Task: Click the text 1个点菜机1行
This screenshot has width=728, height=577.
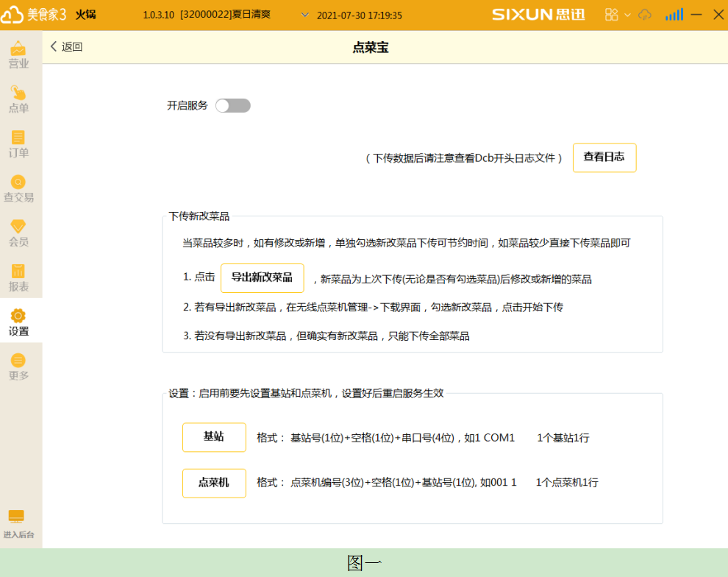Action: tap(567, 483)
